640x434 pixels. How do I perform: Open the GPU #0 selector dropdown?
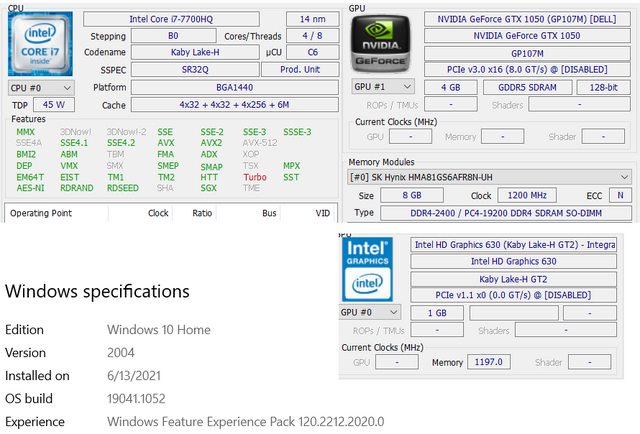tap(370, 312)
